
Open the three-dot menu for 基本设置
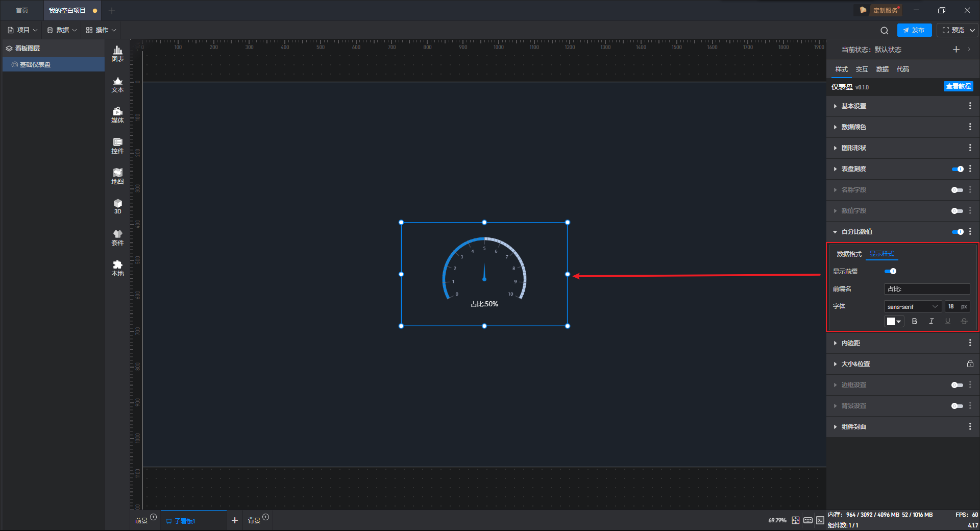click(970, 106)
